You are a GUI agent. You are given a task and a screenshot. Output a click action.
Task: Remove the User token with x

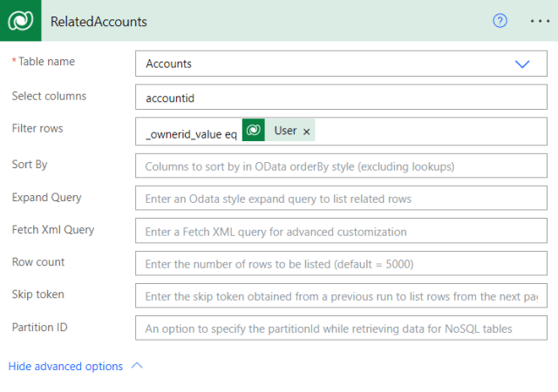click(x=306, y=132)
